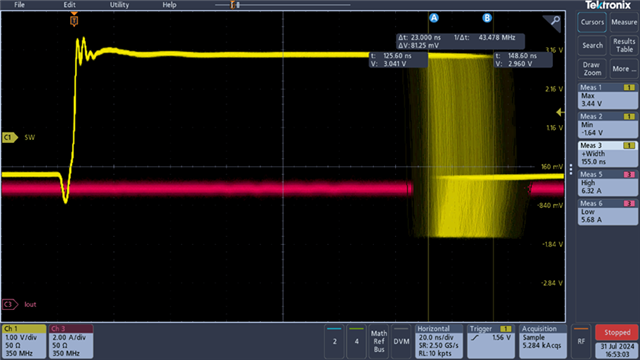This screenshot has height=360, width=640.
Task: Toggle channel 2 on
Action: (334, 341)
